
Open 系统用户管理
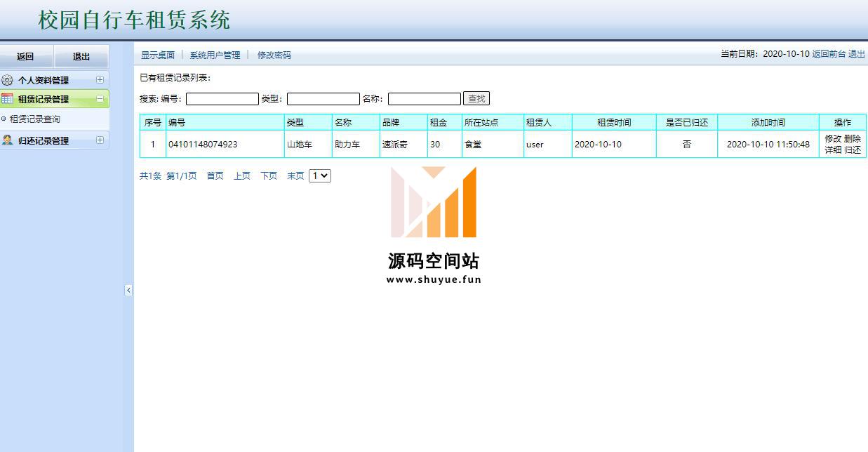(215, 55)
